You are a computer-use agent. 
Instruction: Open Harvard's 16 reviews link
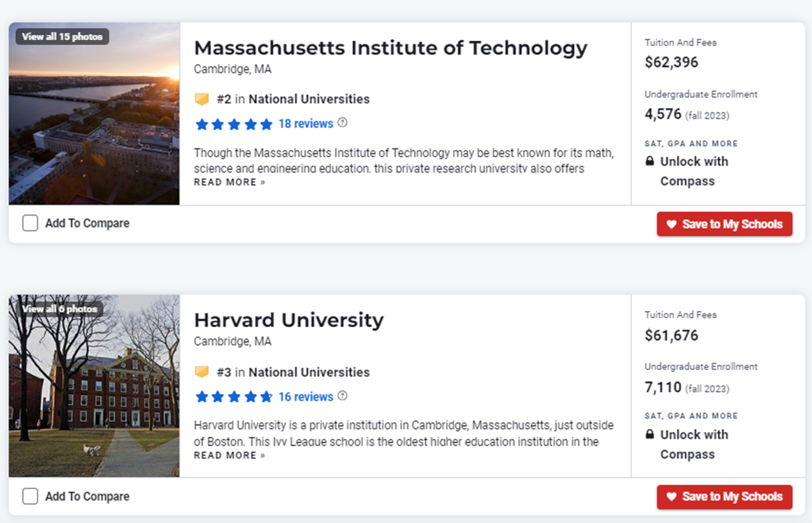(306, 397)
